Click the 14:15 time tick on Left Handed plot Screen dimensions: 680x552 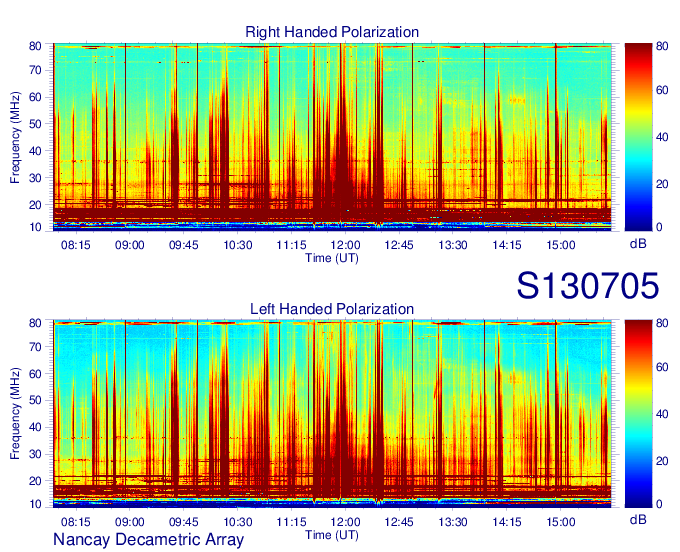tap(507, 522)
